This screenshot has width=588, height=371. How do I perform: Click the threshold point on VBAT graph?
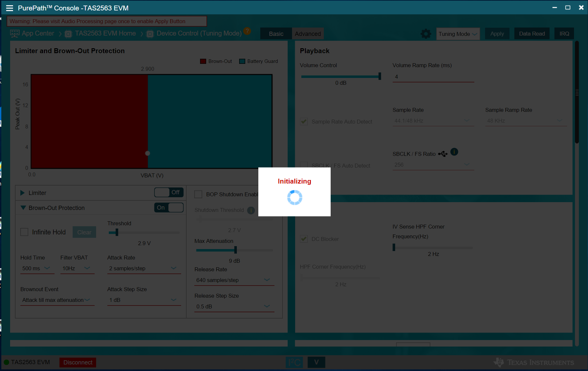148,153
